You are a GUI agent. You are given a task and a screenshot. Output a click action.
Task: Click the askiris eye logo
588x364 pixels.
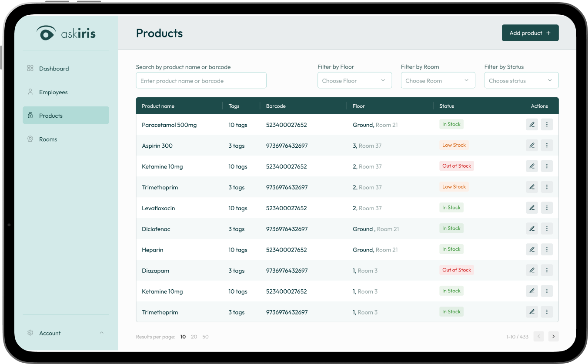(x=46, y=33)
